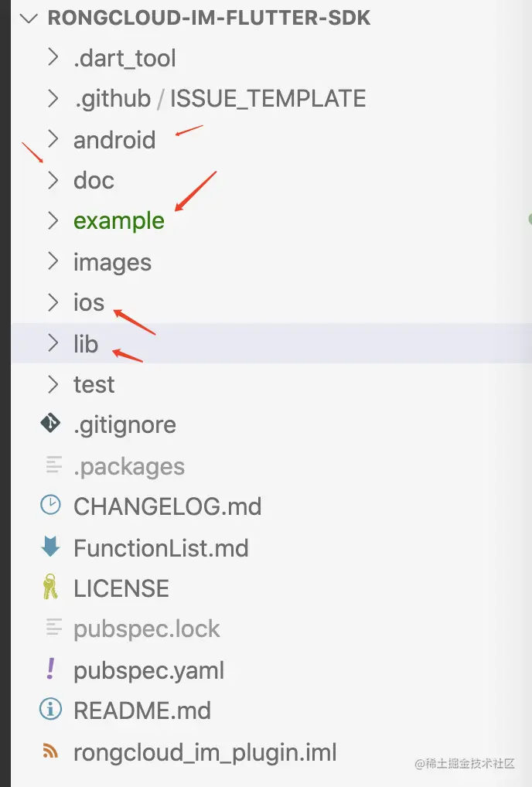Collapse the RONGCLOUD-IM-FLUTTER-SDK root folder
The image size is (532, 787).
(30, 19)
